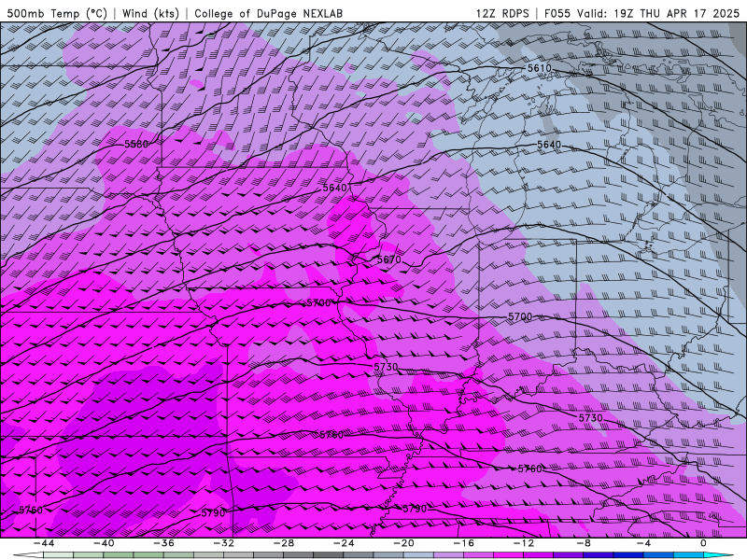Click the -4 colorbar tick label
This screenshot has height=560, width=747.
click(x=643, y=543)
